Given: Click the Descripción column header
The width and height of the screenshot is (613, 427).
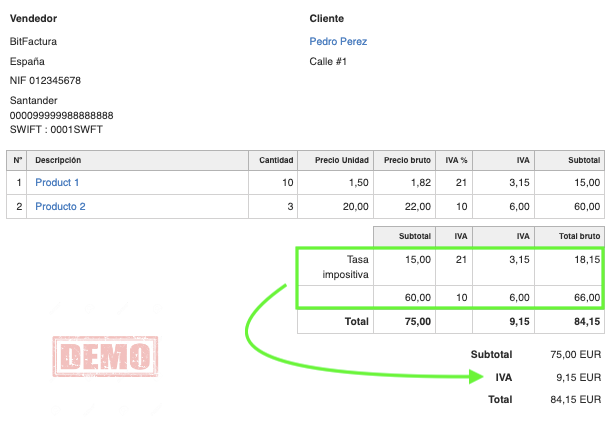Looking at the screenshot, I should coord(58,160).
